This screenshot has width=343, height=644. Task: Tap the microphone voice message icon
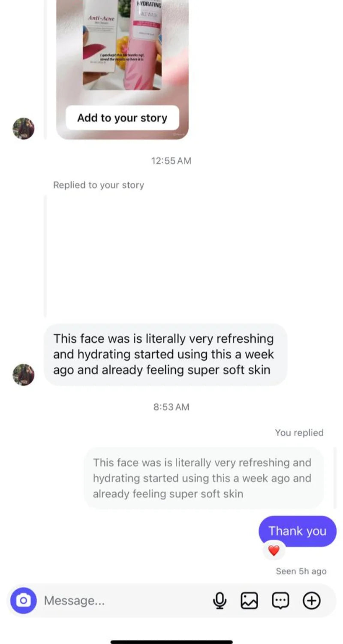tap(220, 600)
